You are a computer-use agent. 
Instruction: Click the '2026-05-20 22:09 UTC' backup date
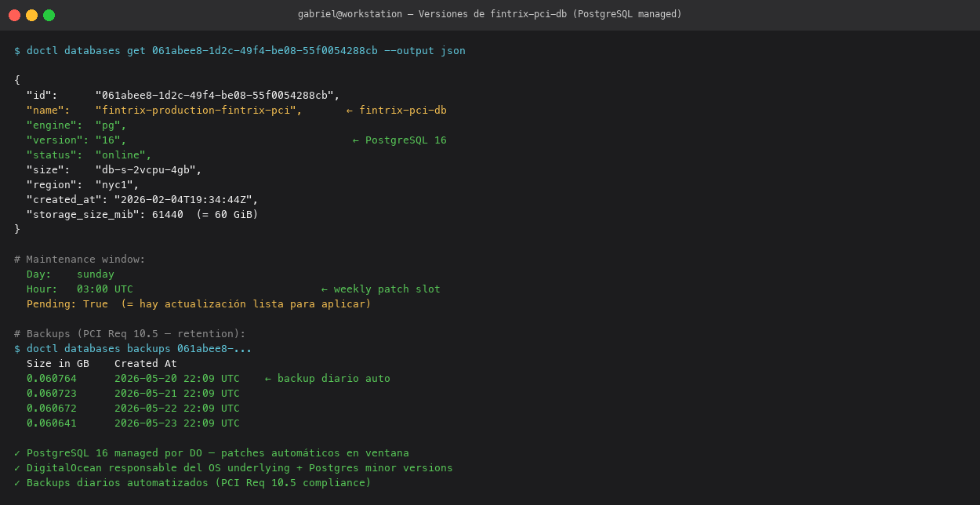pos(177,378)
